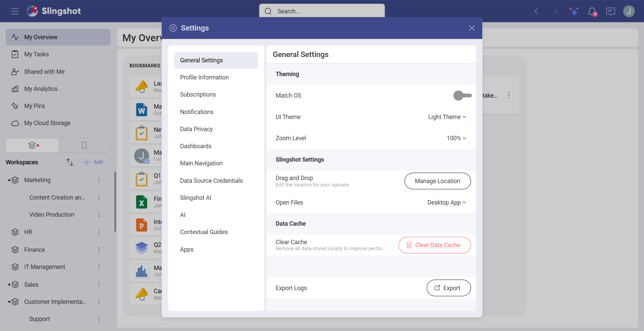The width and height of the screenshot is (644, 331).
Task: Open the Finance workspace
Action: [35, 250]
